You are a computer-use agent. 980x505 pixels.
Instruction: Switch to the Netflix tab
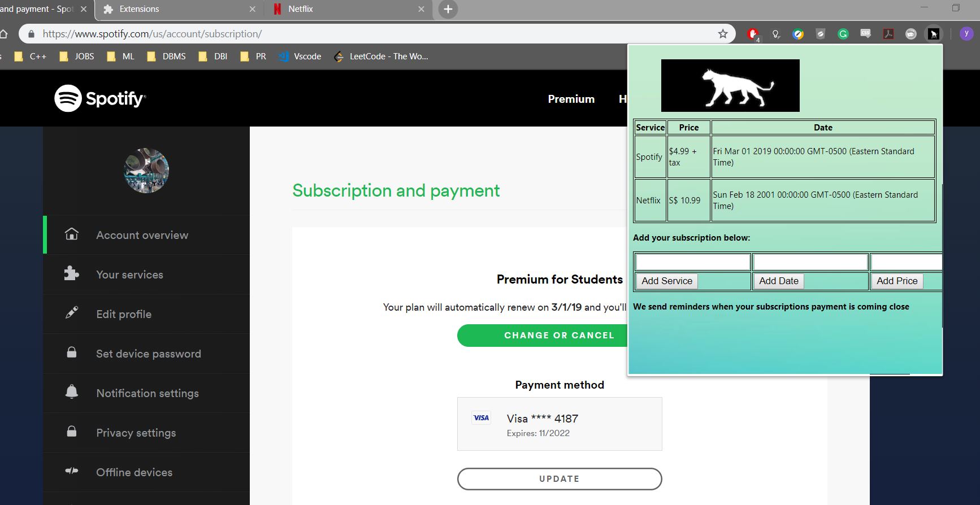pos(348,9)
